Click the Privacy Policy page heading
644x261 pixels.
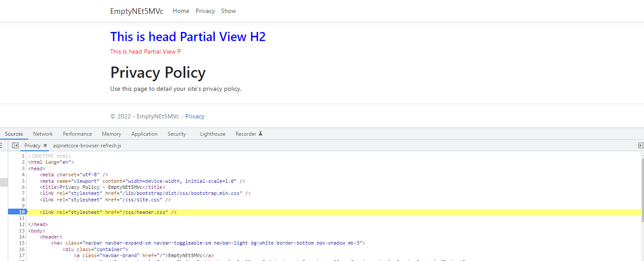point(158,73)
